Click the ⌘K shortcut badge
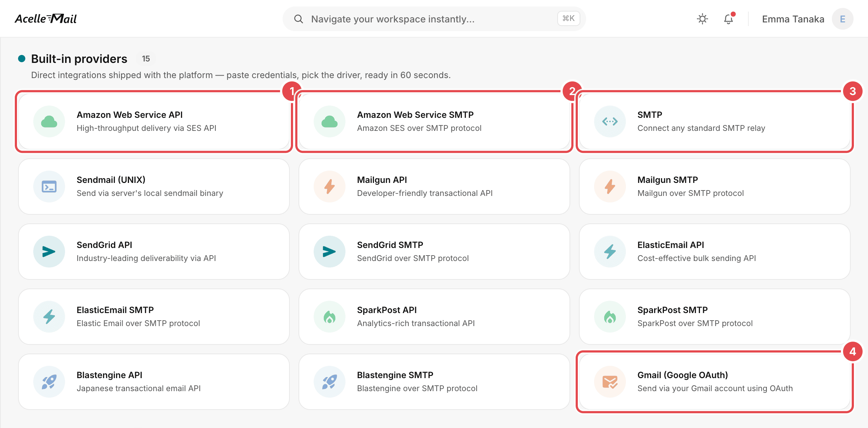868x428 pixels. point(568,18)
